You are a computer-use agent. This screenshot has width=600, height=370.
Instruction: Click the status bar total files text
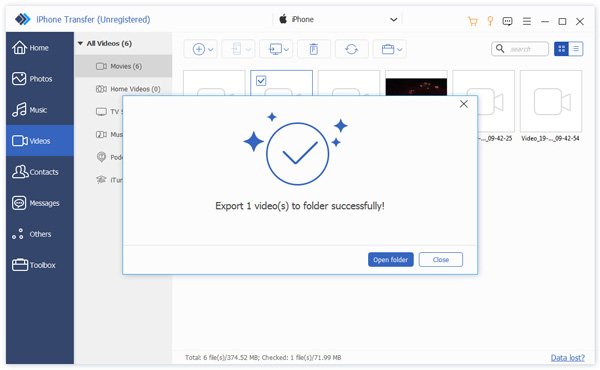click(x=263, y=358)
